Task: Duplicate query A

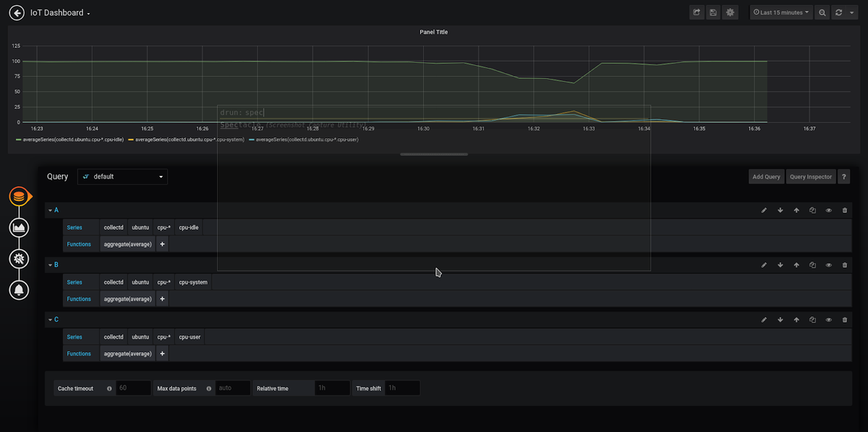Action: click(x=812, y=211)
